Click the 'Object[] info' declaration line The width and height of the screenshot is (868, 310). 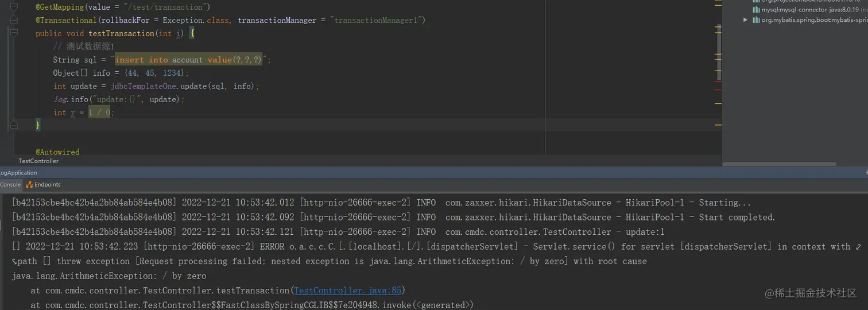(x=121, y=73)
